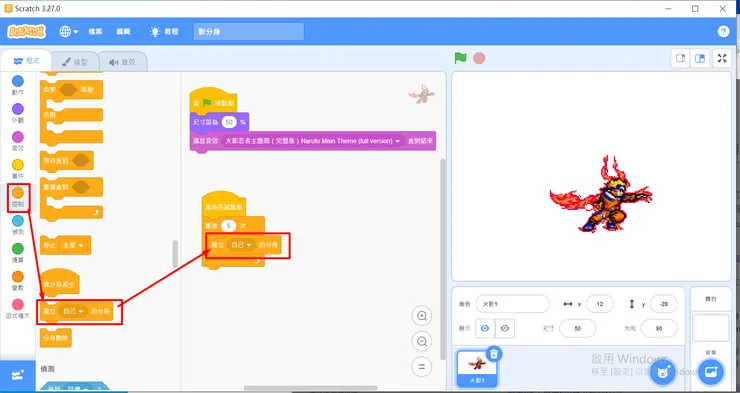Click the green flag to run the project
Image resolution: width=740 pixels, height=393 pixels.
click(460, 58)
